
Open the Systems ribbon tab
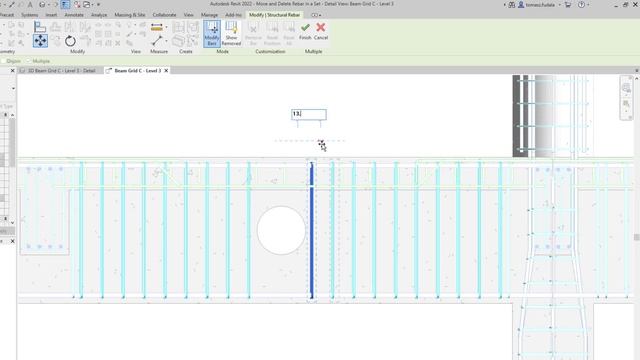(x=29, y=15)
